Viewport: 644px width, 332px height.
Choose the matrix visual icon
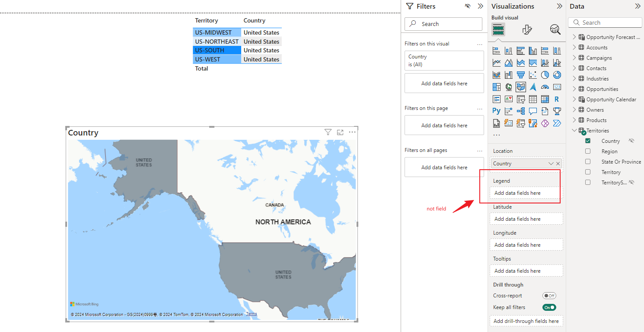tap(545, 99)
